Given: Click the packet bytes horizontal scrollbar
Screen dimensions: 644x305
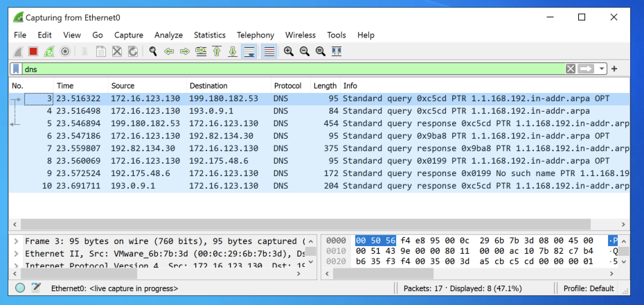Looking at the screenshot, I should point(383,273).
